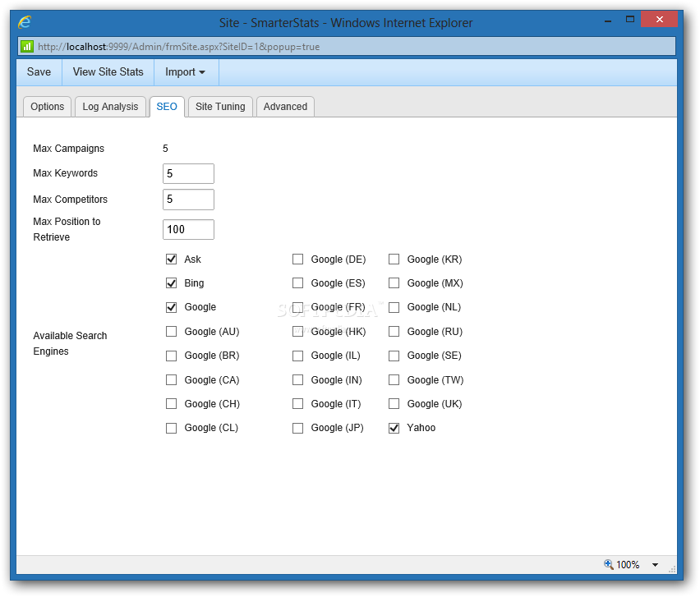
Task: Click the Max Position to Retrieve field
Action: [x=188, y=229]
